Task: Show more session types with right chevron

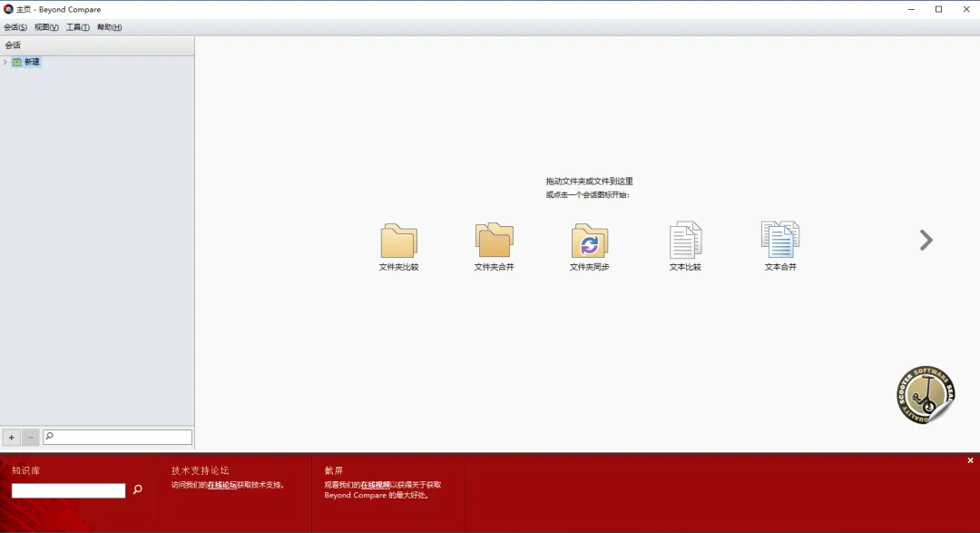Action: click(x=926, y=241)
